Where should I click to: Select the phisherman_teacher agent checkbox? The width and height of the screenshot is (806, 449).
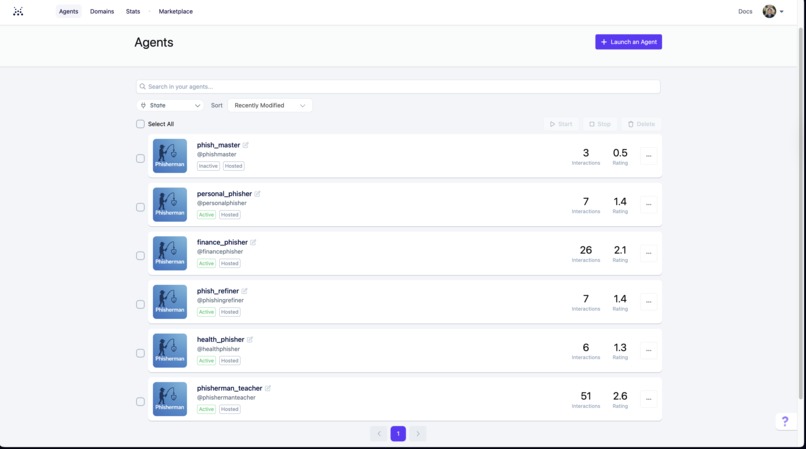coord(140,402)
